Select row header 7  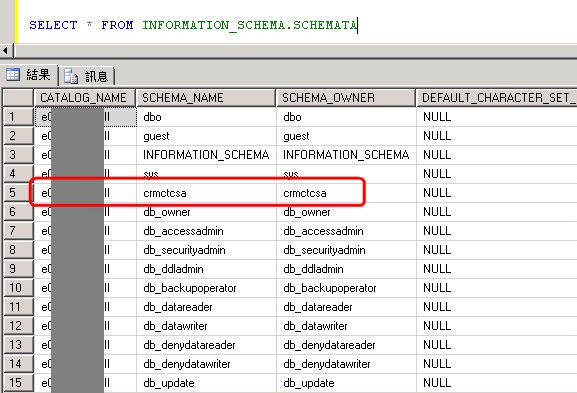[18, 231]
